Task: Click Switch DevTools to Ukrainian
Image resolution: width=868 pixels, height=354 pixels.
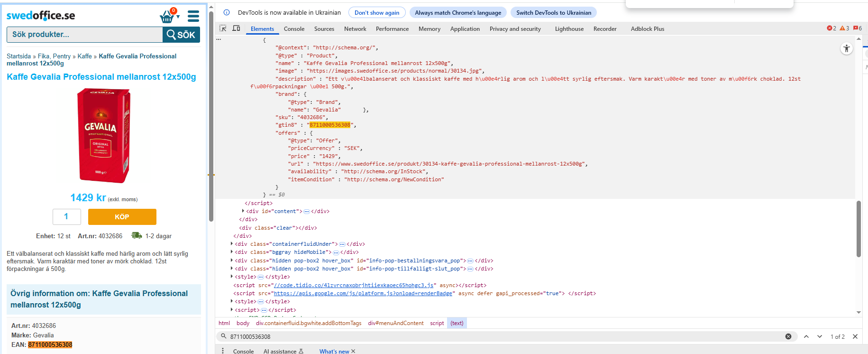Action: [x=554, y=13]
